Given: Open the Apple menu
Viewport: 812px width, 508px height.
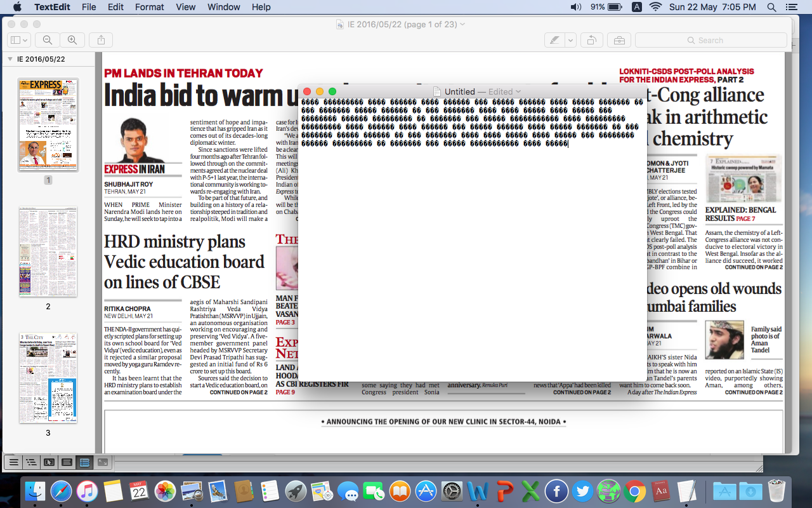Looking at the screenshot, I should (x=17, y=7).
